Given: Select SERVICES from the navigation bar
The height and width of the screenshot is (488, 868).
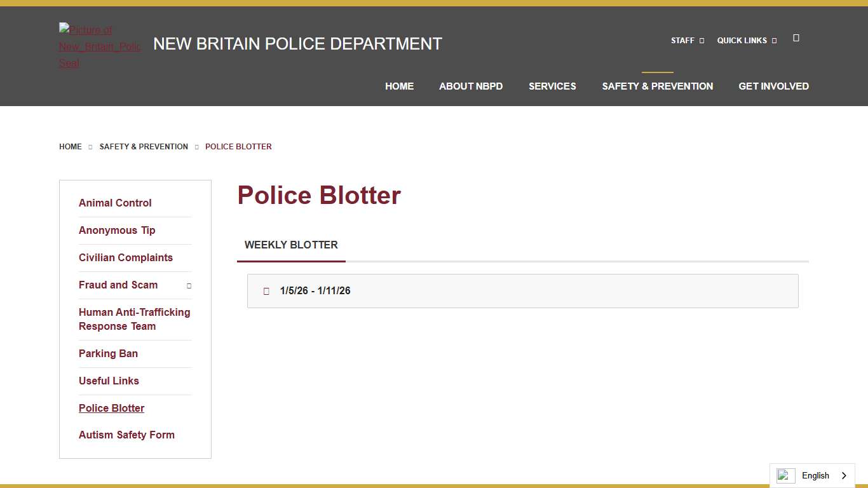Looking at the screenshot, I should click(x=552, y=86).
